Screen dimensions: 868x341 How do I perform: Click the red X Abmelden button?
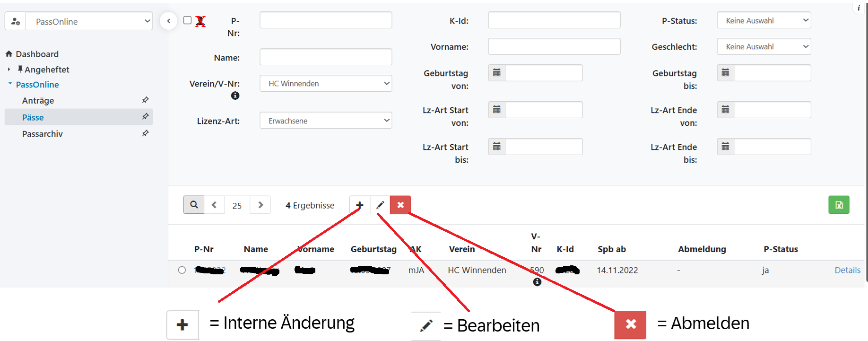click(400, 205)
